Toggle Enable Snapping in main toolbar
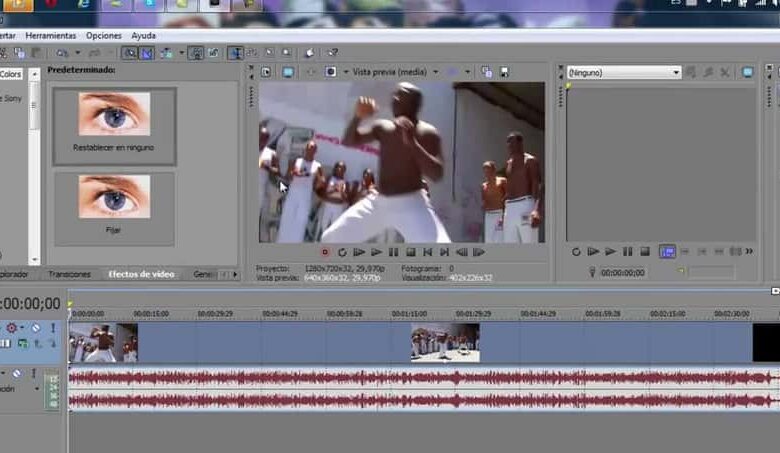 click(x=130, y=53)
